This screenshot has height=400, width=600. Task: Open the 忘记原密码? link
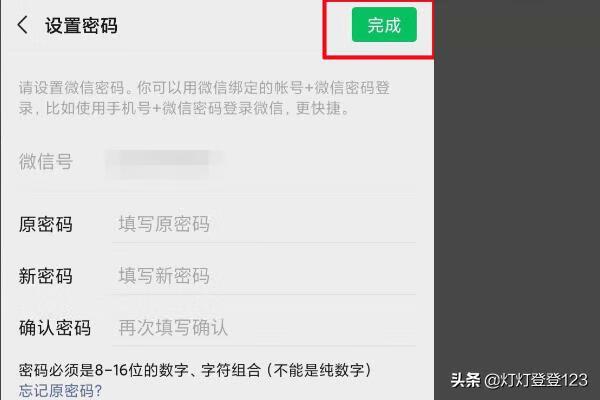[60, 391]
